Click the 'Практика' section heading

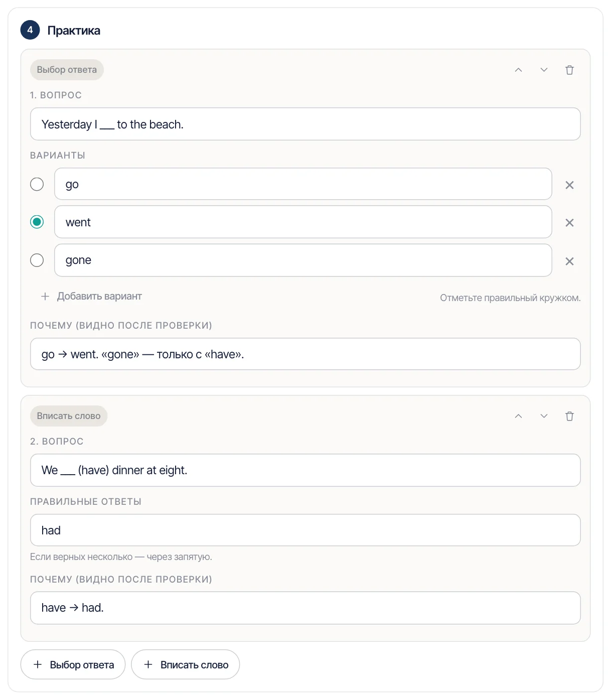pyautogui.click(x=74, y=31)
